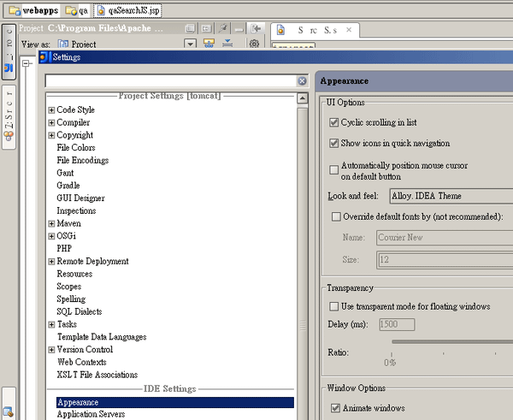Click the qa folder breadcrumb
513x420 pixels.
click(x=77, y=10)
